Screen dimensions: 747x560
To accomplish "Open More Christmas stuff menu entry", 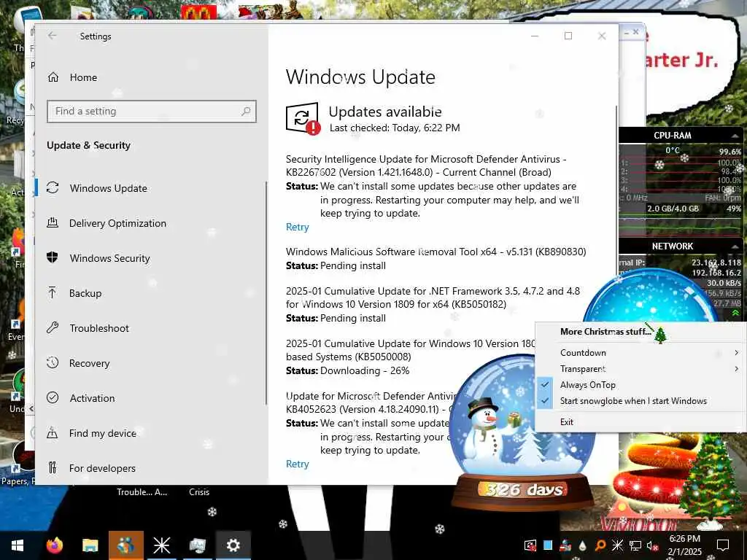I will pos(605,332).
